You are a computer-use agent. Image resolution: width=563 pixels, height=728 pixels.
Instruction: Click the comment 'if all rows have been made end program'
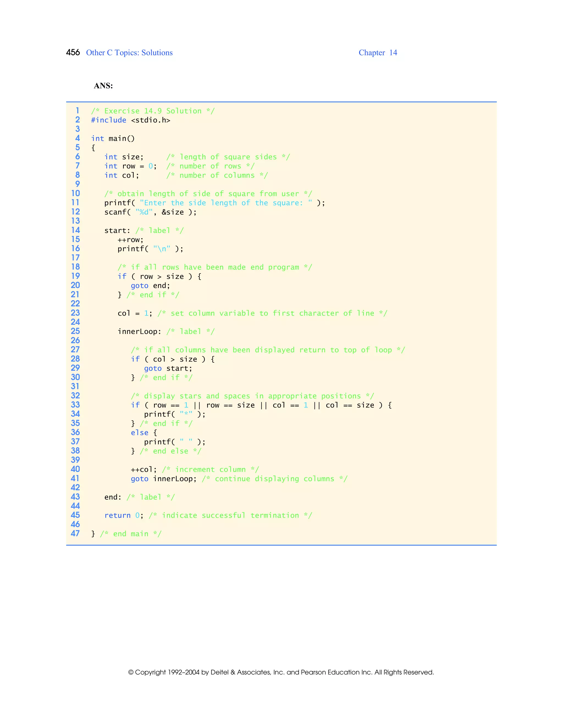[x=215, y=267]
